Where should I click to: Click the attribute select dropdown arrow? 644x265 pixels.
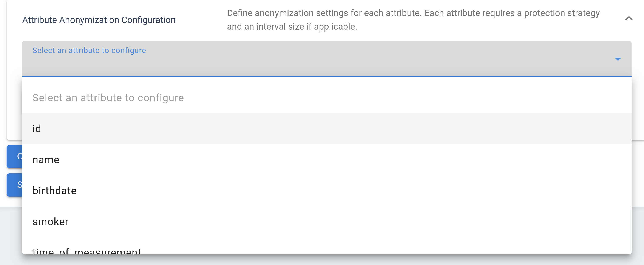coord(618,59)
